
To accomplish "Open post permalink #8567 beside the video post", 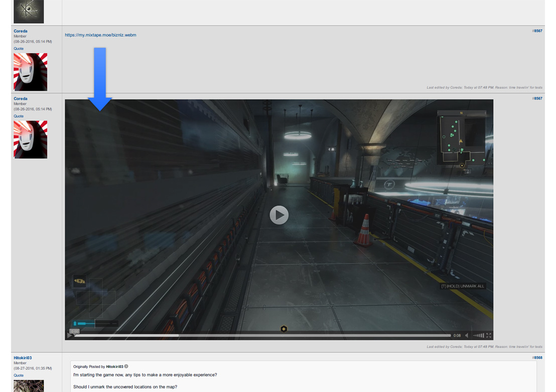I will click(x=537, y=98).
